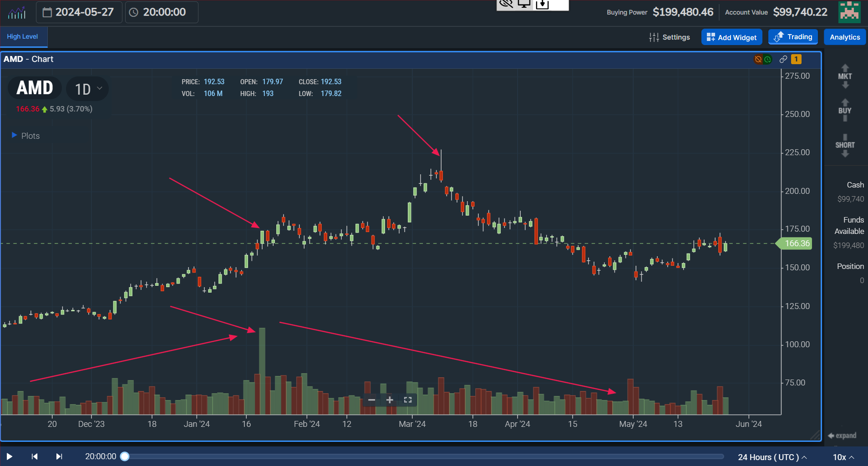
Task: Click the monitor display icon at top
Action: pos(524,5)
